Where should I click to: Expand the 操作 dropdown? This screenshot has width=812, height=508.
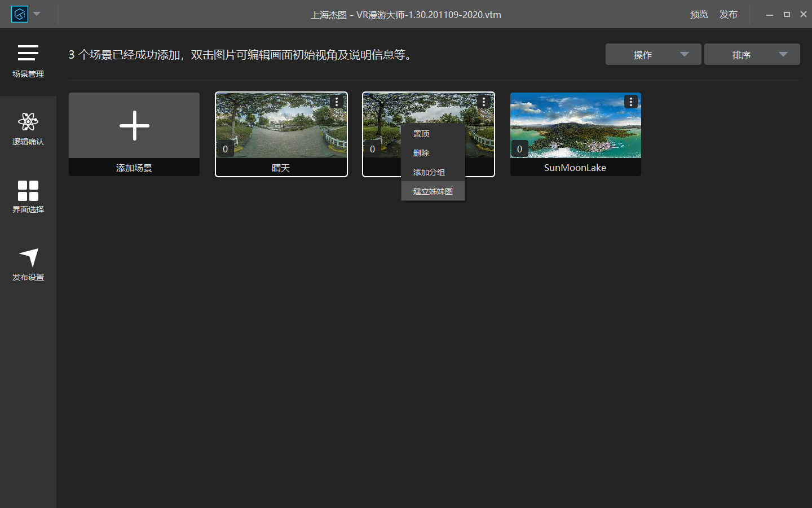click(653, 55)
